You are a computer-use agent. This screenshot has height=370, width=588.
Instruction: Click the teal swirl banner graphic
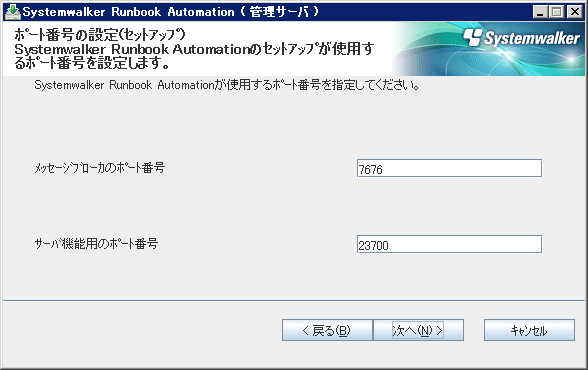pyautogui.click(x=488, y=49)
